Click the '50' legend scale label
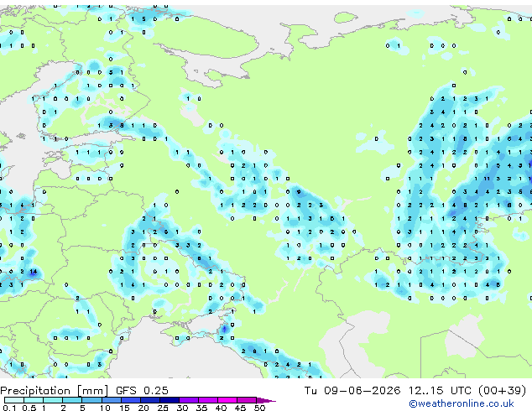 (259, 408)
